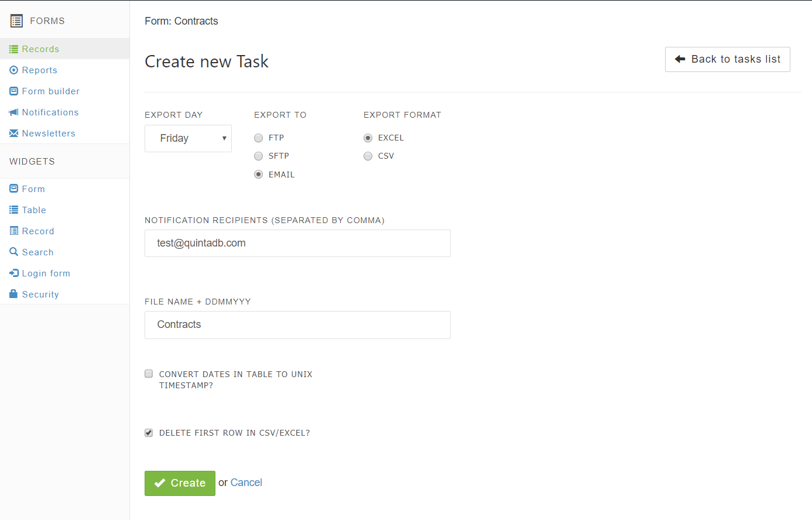Open Records in sidebar
812x520 pixels.
pyautogui.click(x=40, y=49)
